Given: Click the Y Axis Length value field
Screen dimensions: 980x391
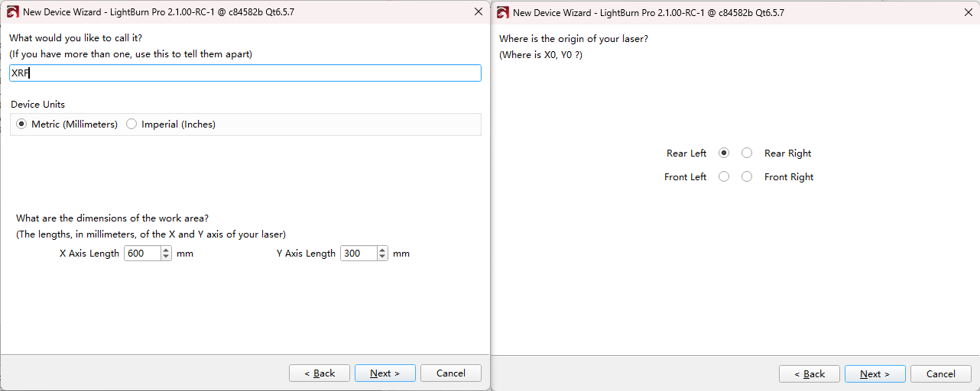Looking at the screenshot, I should pyautogui.click(x=359, y=254).
